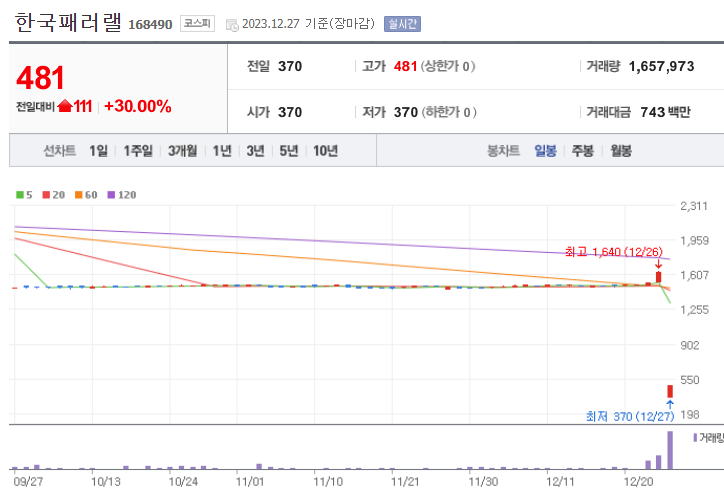Switch to 월봉 monthly candle chart
Viewport: 724px width, 498px height.
[x=621, y=150]
